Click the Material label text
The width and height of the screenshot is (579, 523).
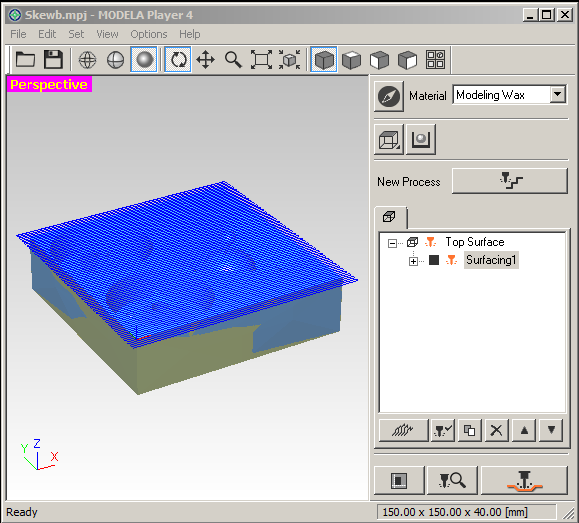point(428,96)
